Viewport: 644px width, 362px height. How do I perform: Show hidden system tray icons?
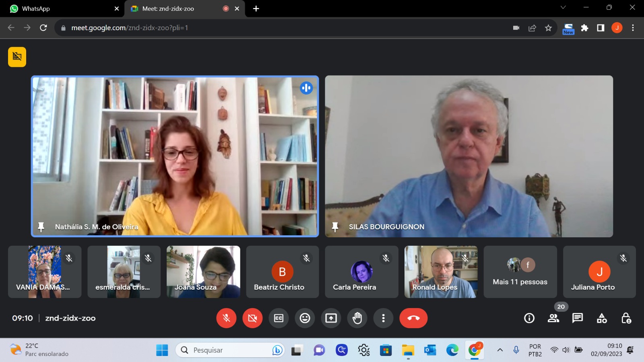click(500, 350)
